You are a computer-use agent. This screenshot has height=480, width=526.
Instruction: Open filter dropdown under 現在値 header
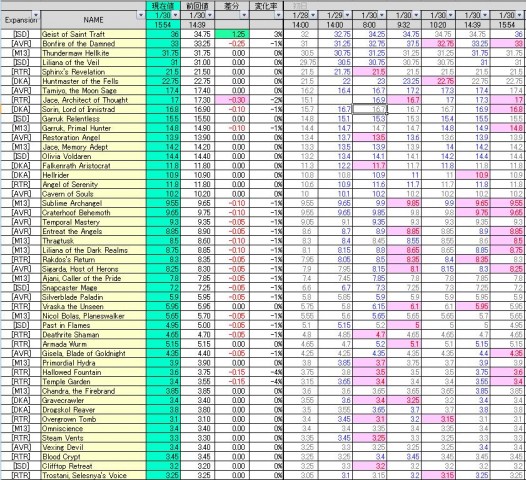(x=175, y=15)
